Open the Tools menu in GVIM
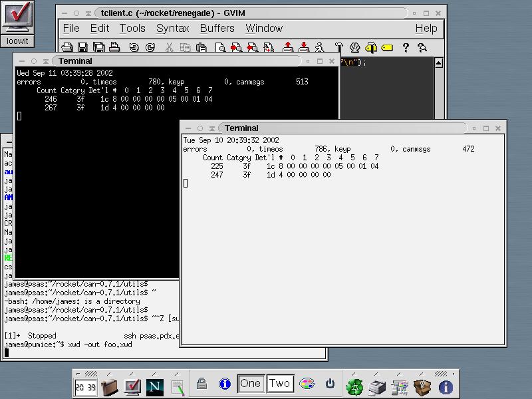The image size is (532, 399). (132, 28)
